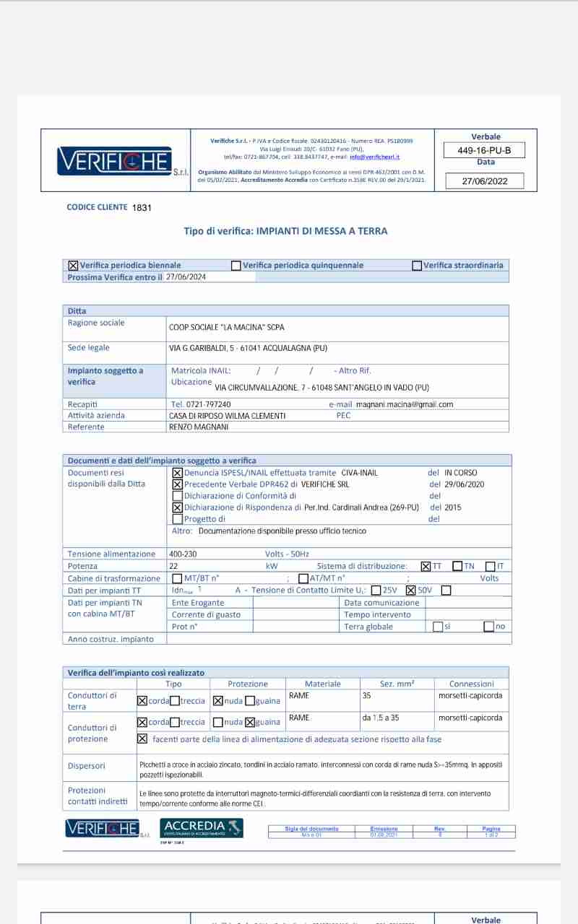This screenshot has width=578, height=924.
Task: Click the Accredia logo in the footer
Action: click(x=203, y=827)
